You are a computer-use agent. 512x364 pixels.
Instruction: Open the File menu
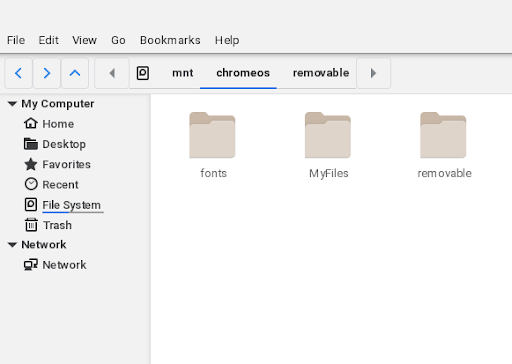[16, 40]
